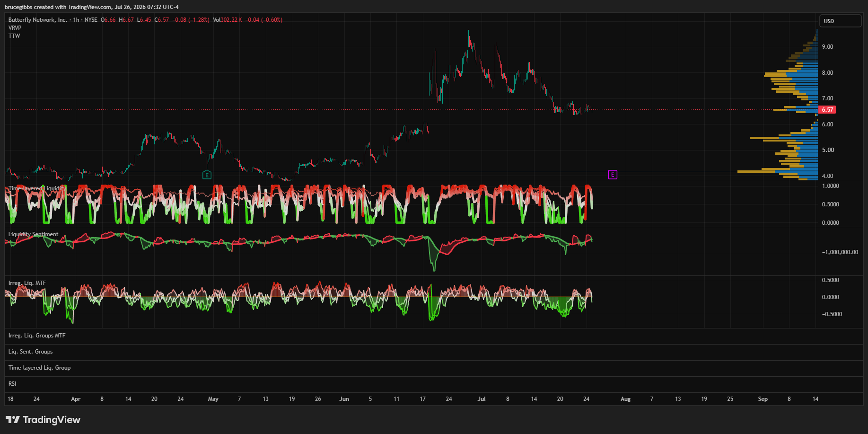Viewport: 868px width, 434px height.
Task: Expand the Time-layered Liq. Group pane
Action: click(40, 368)
